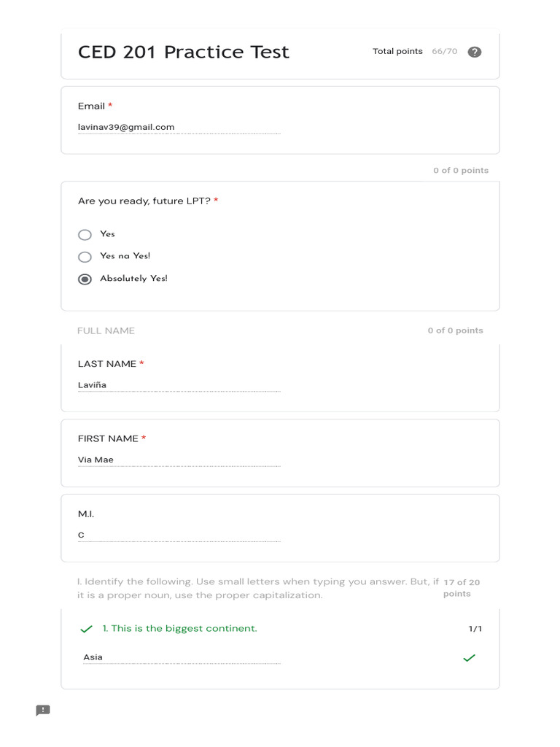This screenshot has height=747, width=560.
Task: Click the help question mark icon
Action: click(474, 52)
